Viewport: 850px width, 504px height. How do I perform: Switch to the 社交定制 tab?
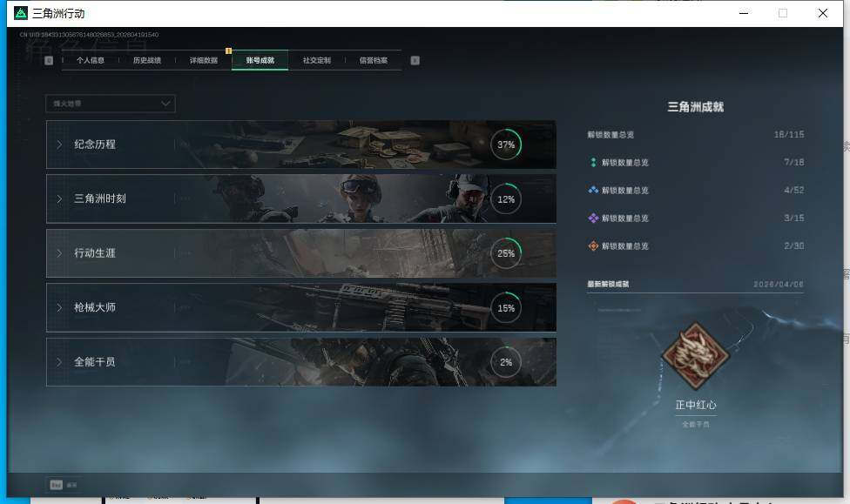[317, 60]
